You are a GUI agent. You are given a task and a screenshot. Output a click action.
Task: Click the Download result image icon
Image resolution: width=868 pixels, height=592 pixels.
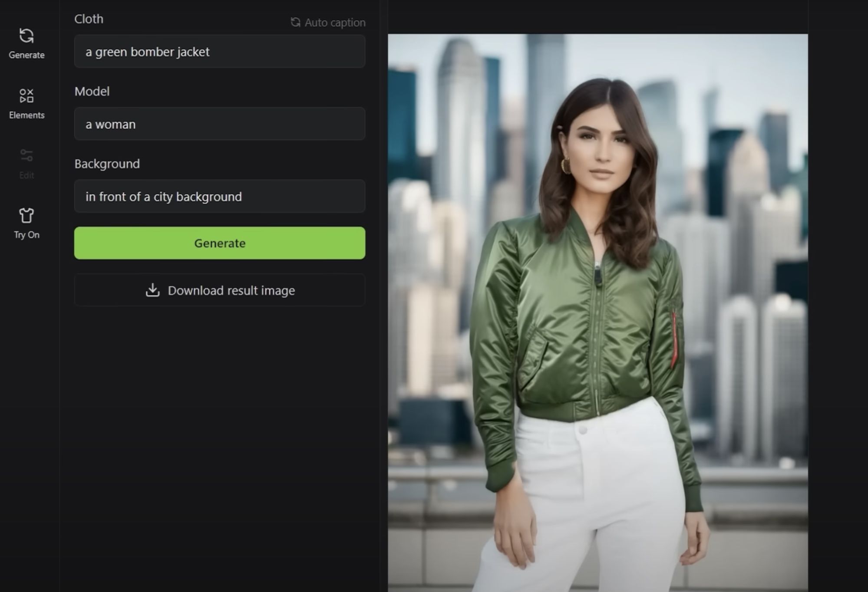152,290
